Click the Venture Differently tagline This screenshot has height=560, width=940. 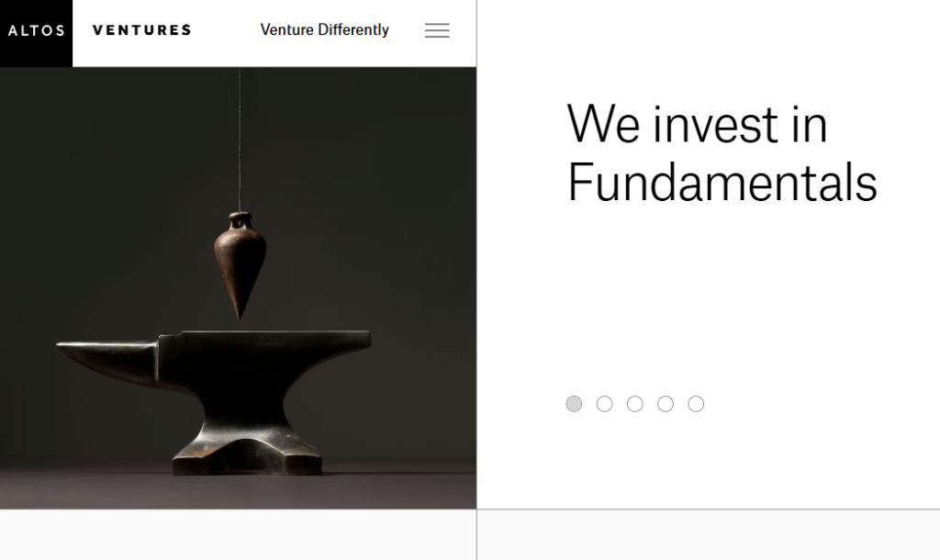point(324,30)
